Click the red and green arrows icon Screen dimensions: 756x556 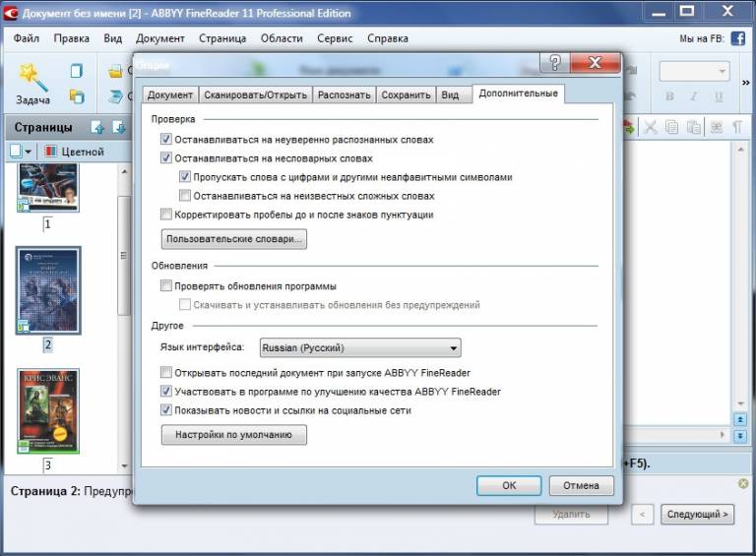(x=628, y=127)
